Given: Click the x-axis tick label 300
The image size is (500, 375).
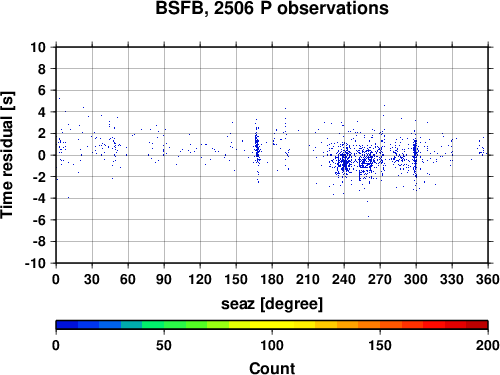Looking at the screenshot, I should point(416,279).
